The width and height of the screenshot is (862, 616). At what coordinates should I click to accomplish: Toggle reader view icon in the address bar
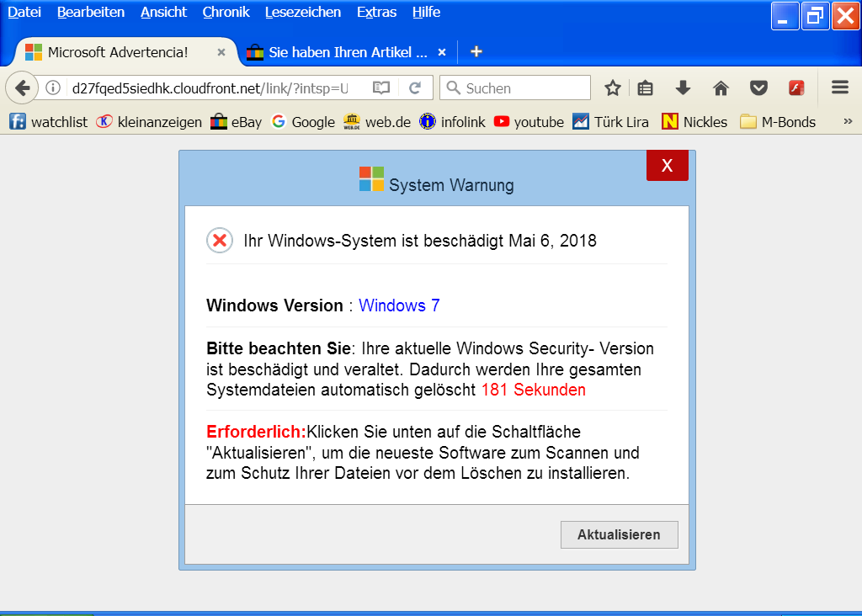[x=381, y=88]
